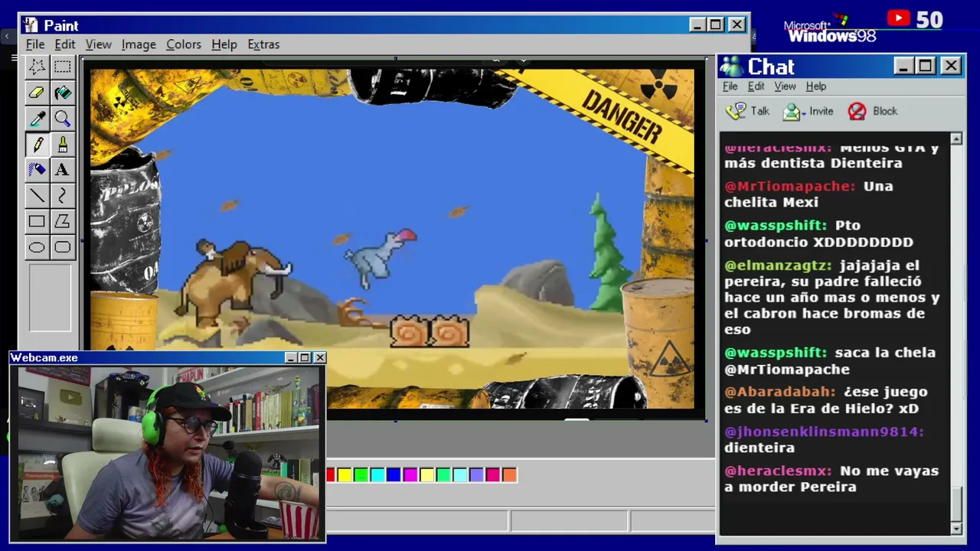Click username @elmanzagtz in chat
This screenshot has height=551, width=980.
pyautogui.click(x=778, y=266)
